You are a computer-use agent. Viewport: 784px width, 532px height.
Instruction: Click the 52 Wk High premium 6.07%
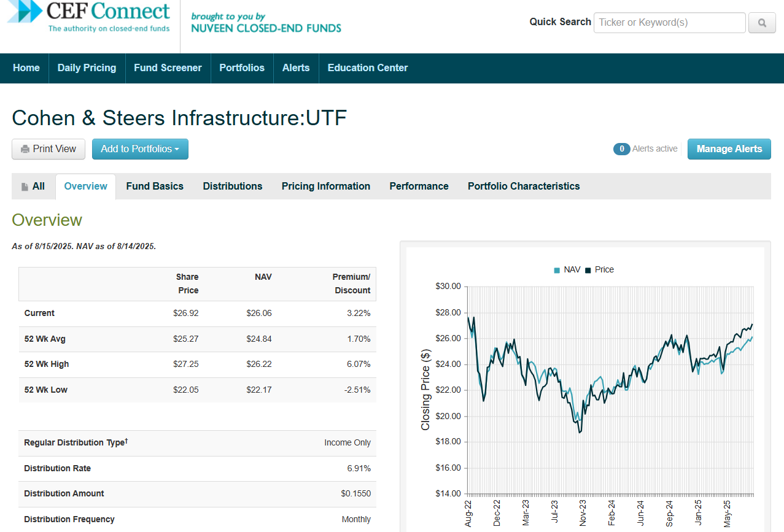pos(359,364)
